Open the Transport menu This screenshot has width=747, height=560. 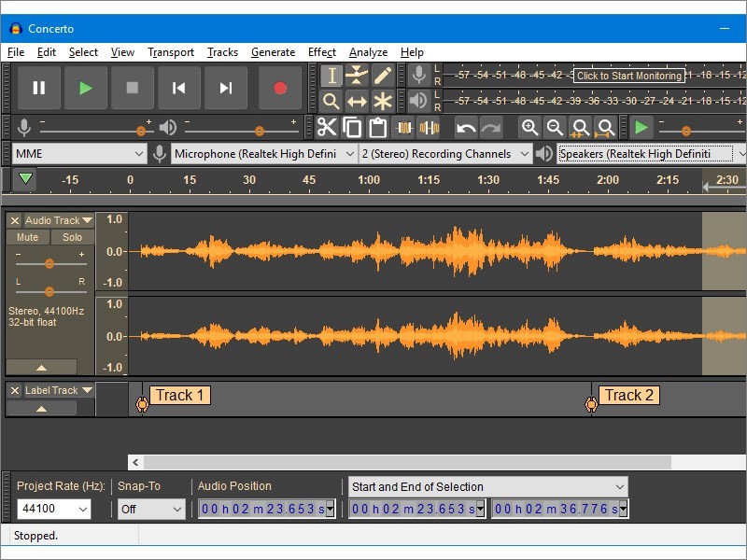point(171,52)
